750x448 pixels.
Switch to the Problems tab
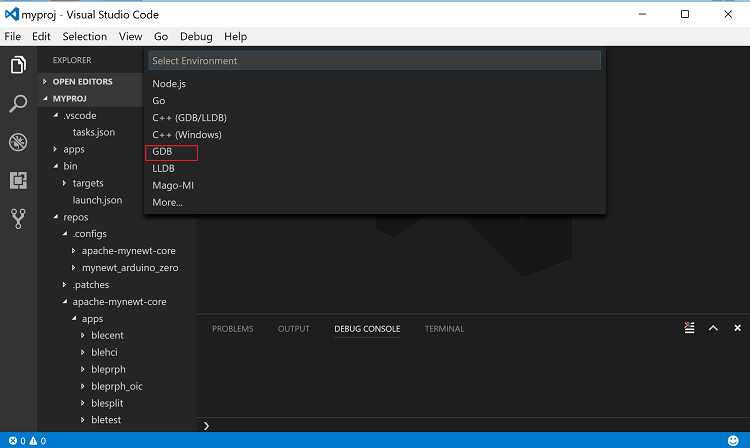pyautogui.click(x=233, y=329)
